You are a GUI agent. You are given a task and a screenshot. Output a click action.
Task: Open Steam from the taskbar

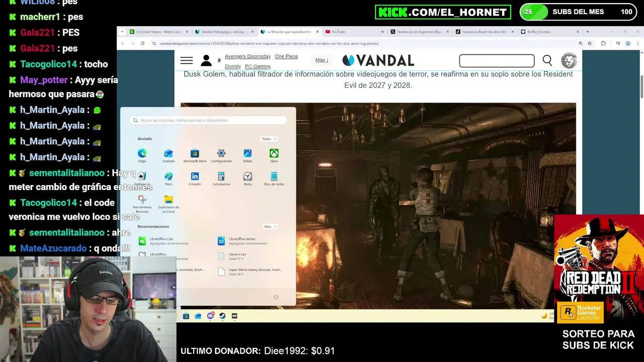[x=222, y=316]
